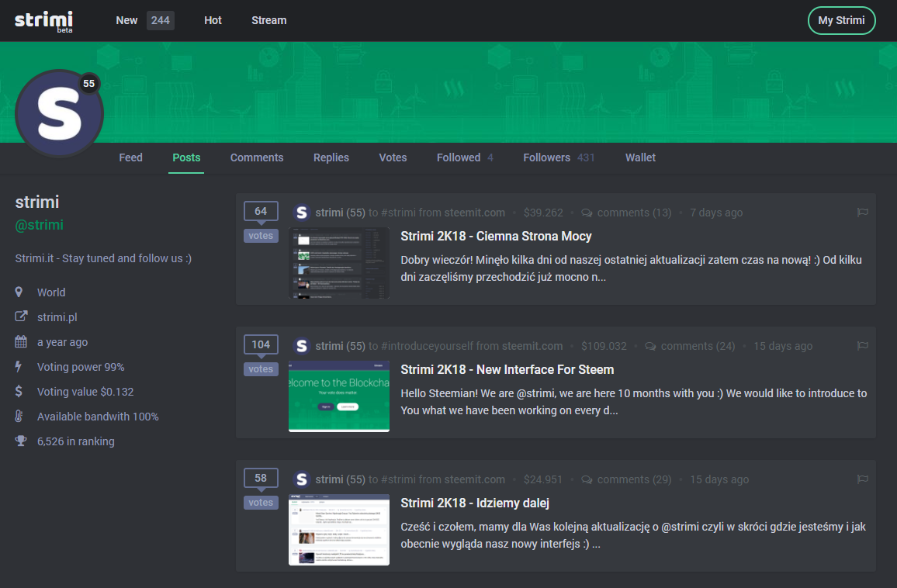
Task: Click author avatar on Ciemna Strona Mocy post
Action: (x=302, y=213)
